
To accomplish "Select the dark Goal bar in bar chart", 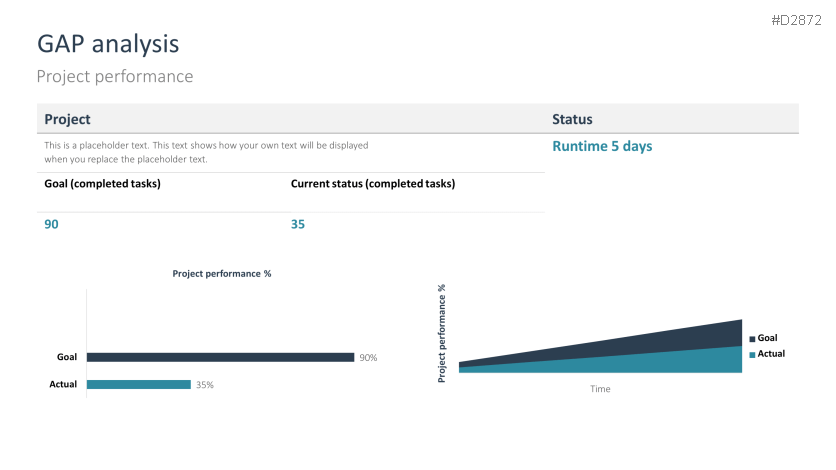I will click(x=220, y=357).
